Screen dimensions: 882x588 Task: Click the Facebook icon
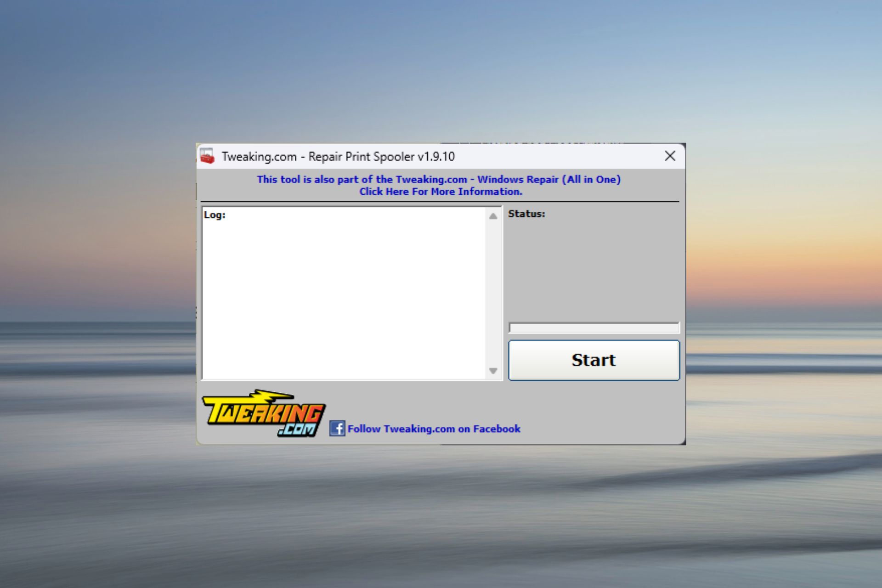point(337,428)
